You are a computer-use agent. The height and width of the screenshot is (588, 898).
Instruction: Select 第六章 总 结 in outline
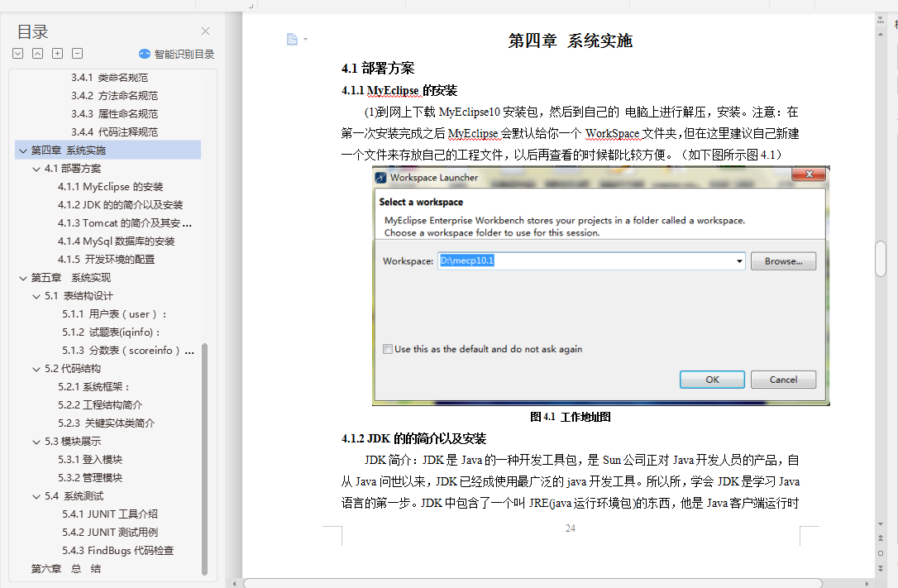(x=66, y=568)
